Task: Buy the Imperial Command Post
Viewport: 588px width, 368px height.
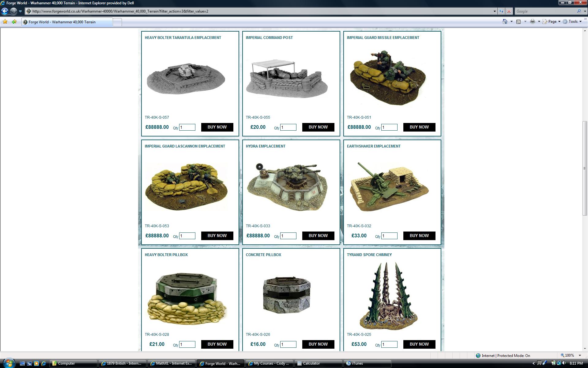Action: 318,127
